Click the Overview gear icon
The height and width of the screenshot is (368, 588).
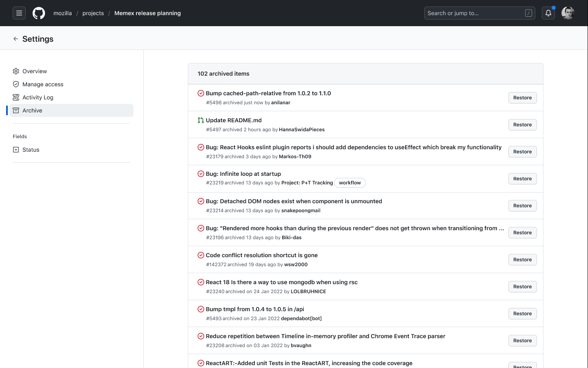16,71
